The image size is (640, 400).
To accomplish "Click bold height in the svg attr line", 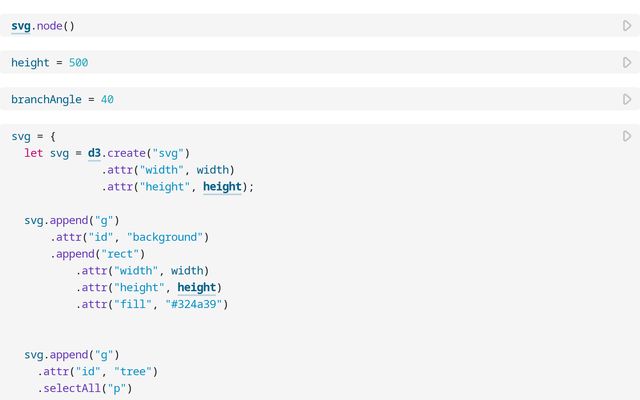I will pos(222,187).
